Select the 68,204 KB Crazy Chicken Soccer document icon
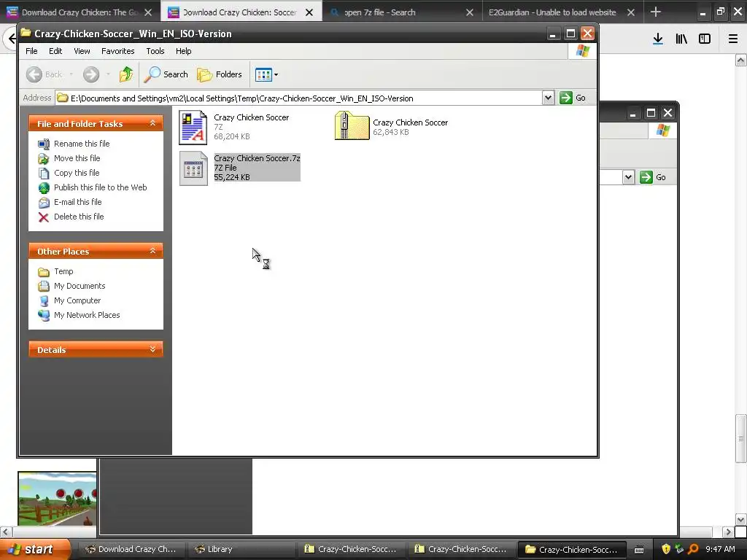747x560 pixels. tap(193, 127)
